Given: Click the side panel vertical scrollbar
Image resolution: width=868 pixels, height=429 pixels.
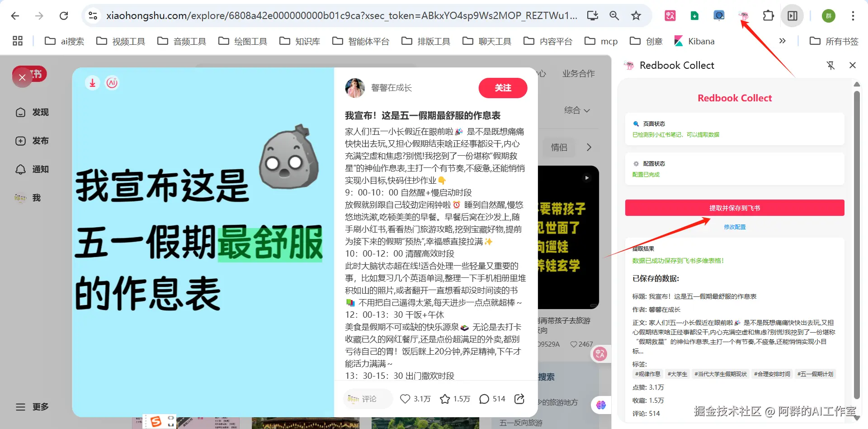Looking at the screenshot, I should click(856, 244).
